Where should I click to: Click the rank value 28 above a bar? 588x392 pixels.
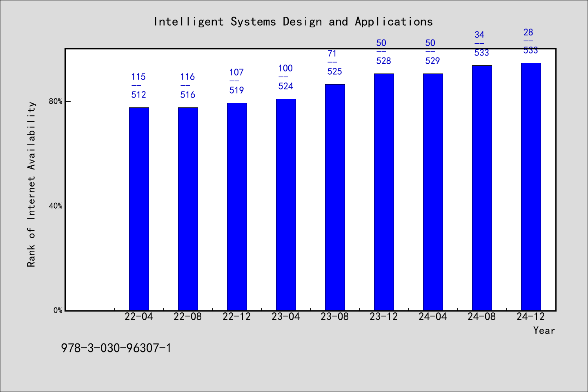(x=528, y=32)
